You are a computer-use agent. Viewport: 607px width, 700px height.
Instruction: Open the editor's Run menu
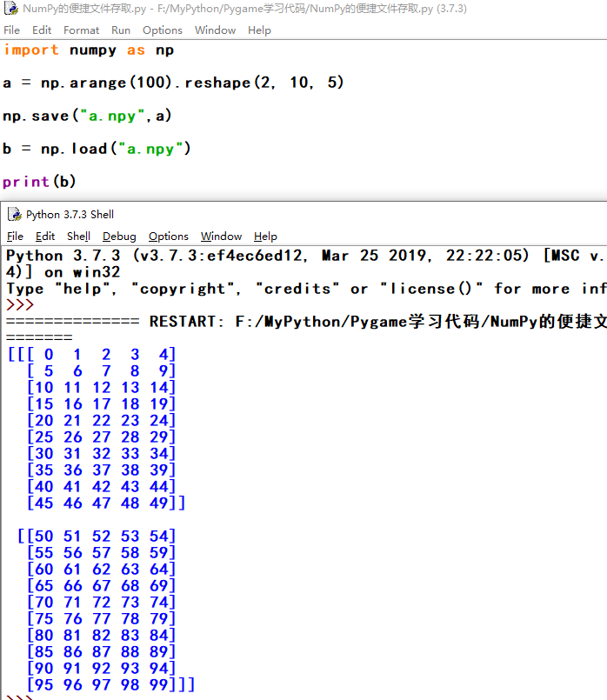coord(121,30)
